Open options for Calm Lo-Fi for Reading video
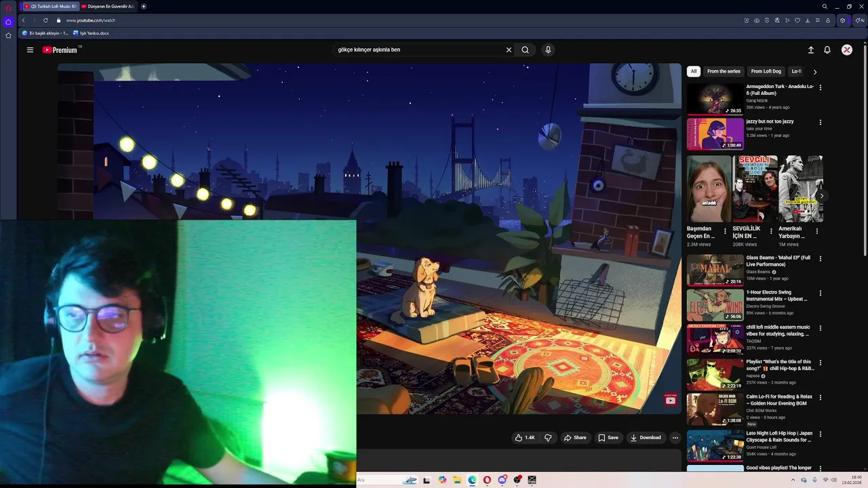This screenshot has height=488, width=868. [x=821, y=398]
